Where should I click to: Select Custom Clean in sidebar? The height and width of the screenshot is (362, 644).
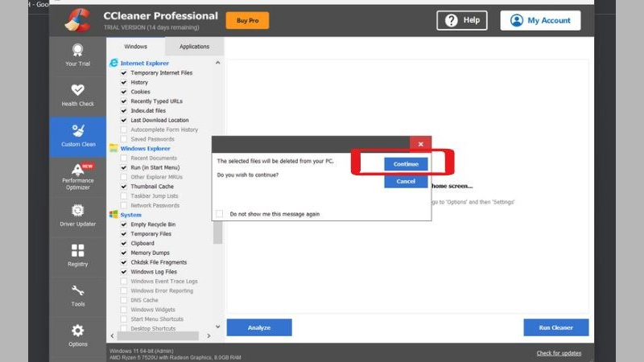pos(77,137)
